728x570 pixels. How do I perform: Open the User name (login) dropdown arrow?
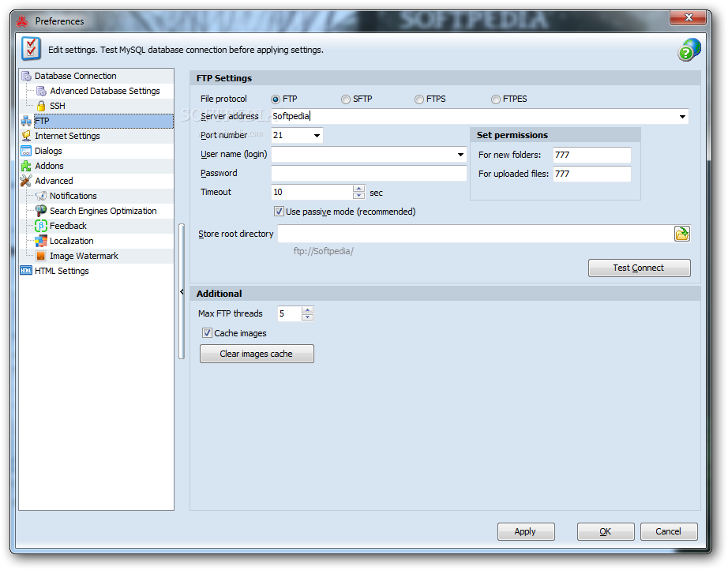(460, 155)
